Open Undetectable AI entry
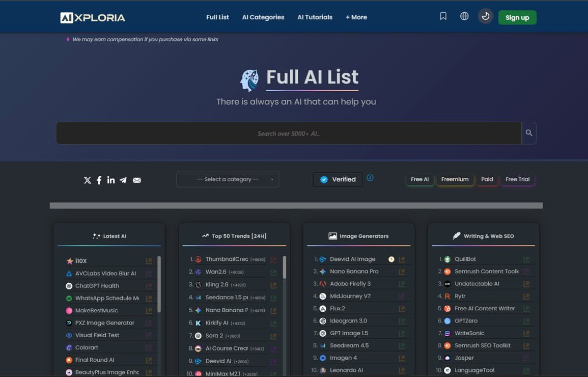 477,284
